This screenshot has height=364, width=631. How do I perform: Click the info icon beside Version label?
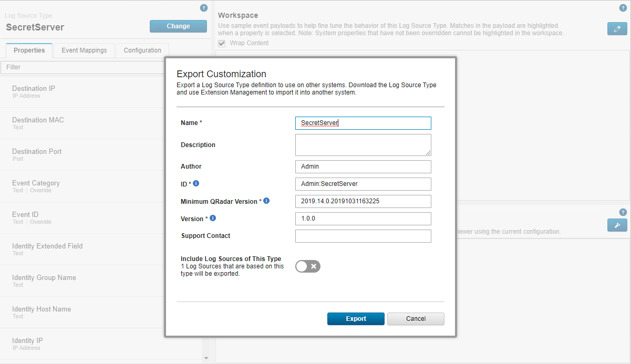(x=213, y=218)
